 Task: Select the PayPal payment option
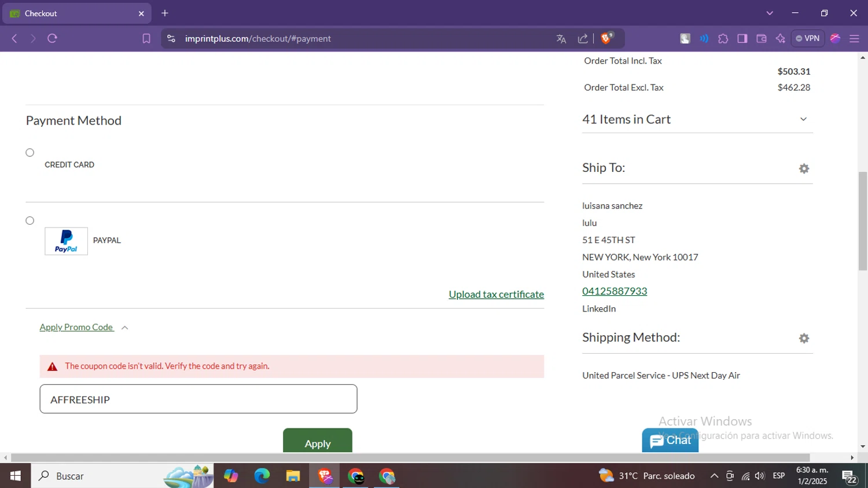(30, 221)
